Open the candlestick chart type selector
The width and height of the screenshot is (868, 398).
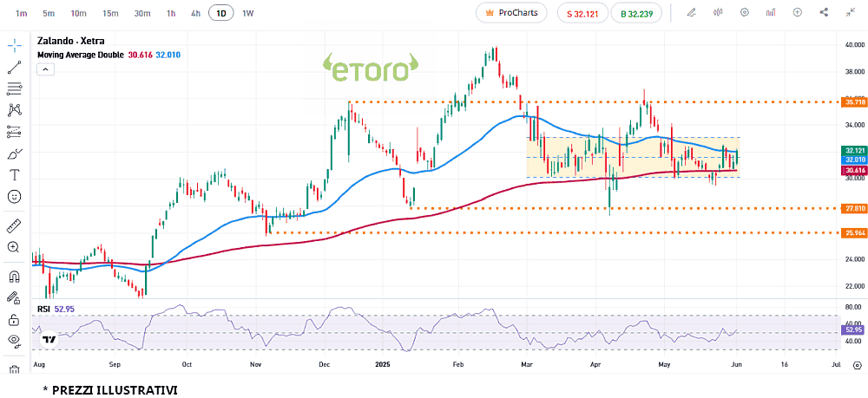tap(719, 13)
